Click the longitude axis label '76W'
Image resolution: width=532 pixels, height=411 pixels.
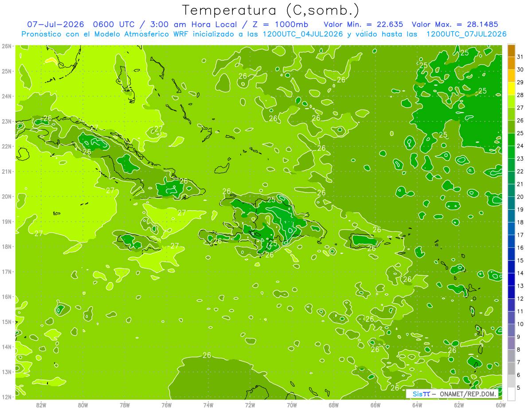(166, 405)
